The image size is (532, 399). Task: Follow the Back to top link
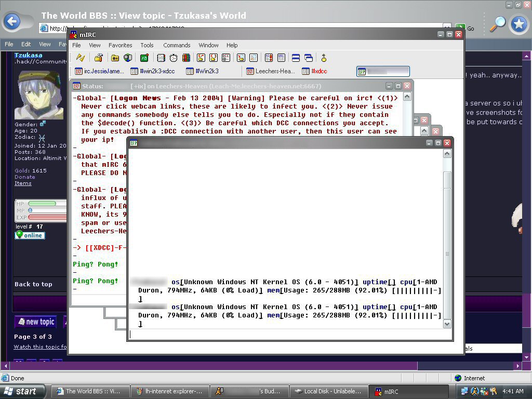pos(33,284)
